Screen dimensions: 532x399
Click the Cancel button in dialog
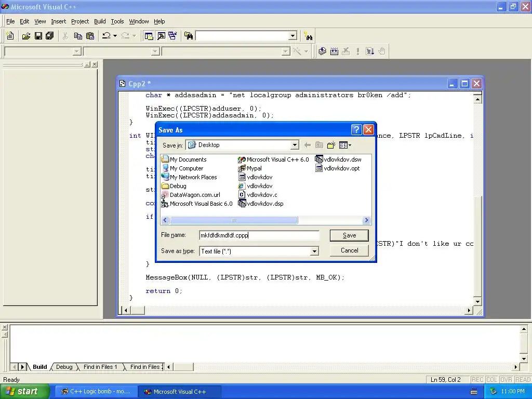click(349, 250)
